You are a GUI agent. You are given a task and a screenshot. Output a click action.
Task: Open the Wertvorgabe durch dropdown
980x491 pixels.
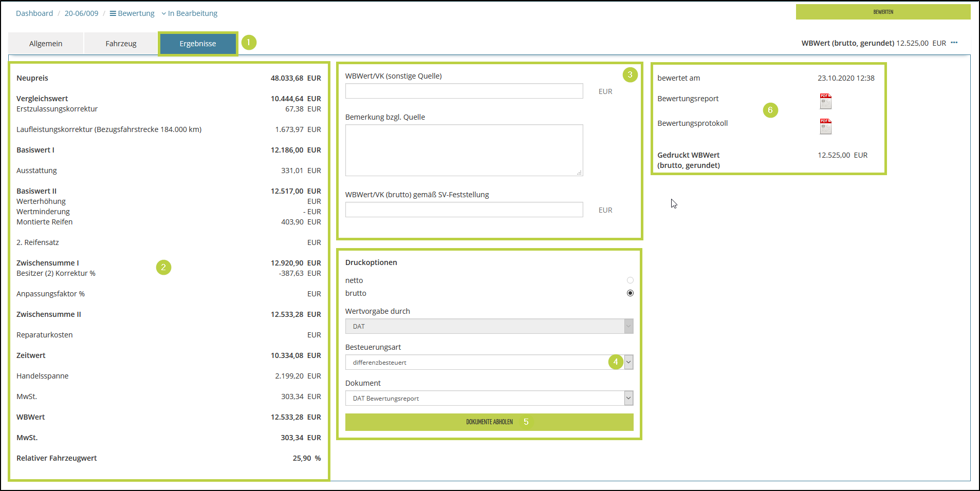[x=628, y=326]
